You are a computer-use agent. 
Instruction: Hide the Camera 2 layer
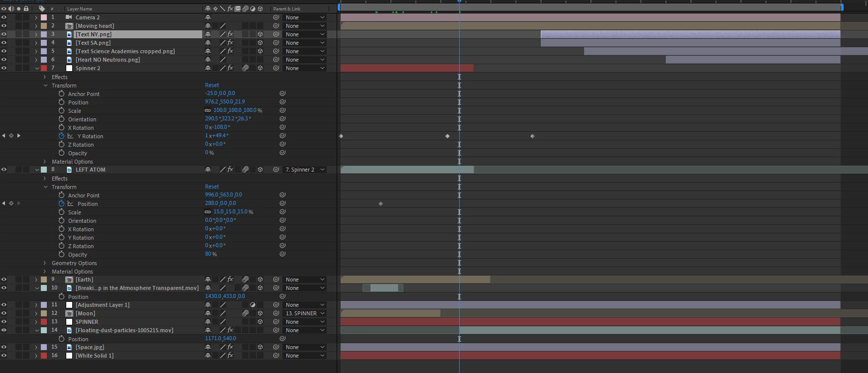coord(4,17)
